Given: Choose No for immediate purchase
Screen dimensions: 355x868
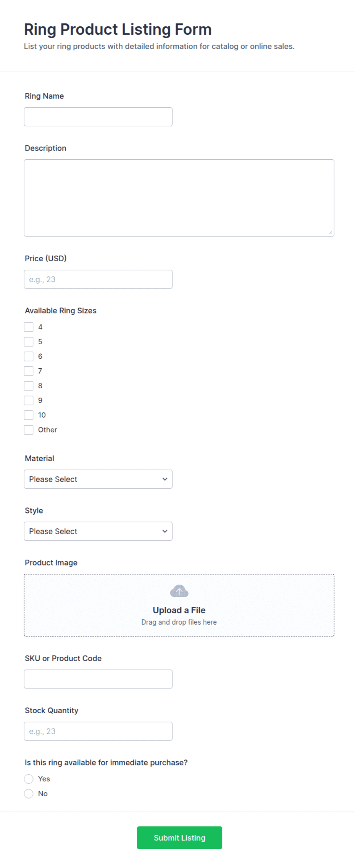Looking at the screenshot, I should tap(29, 794).
